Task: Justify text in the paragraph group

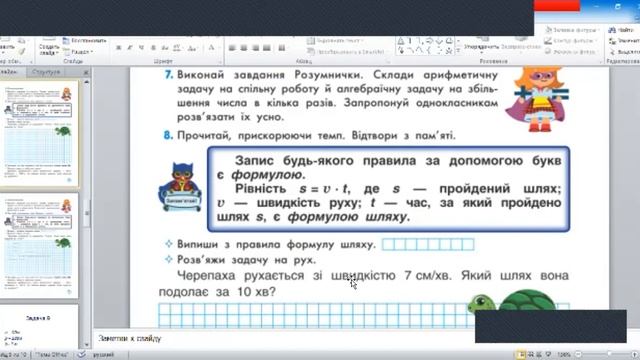Action: (x=267, y=48)
